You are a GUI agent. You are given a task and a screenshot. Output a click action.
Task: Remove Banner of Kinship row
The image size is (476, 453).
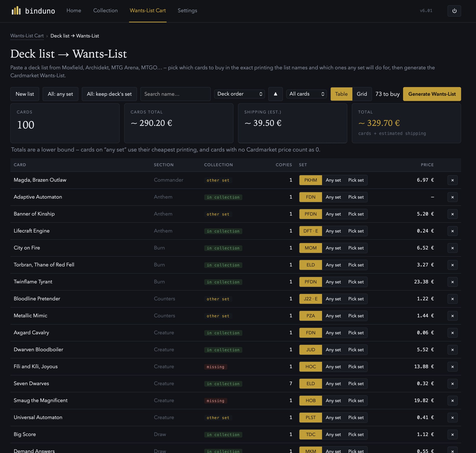[x=452, y=214]
